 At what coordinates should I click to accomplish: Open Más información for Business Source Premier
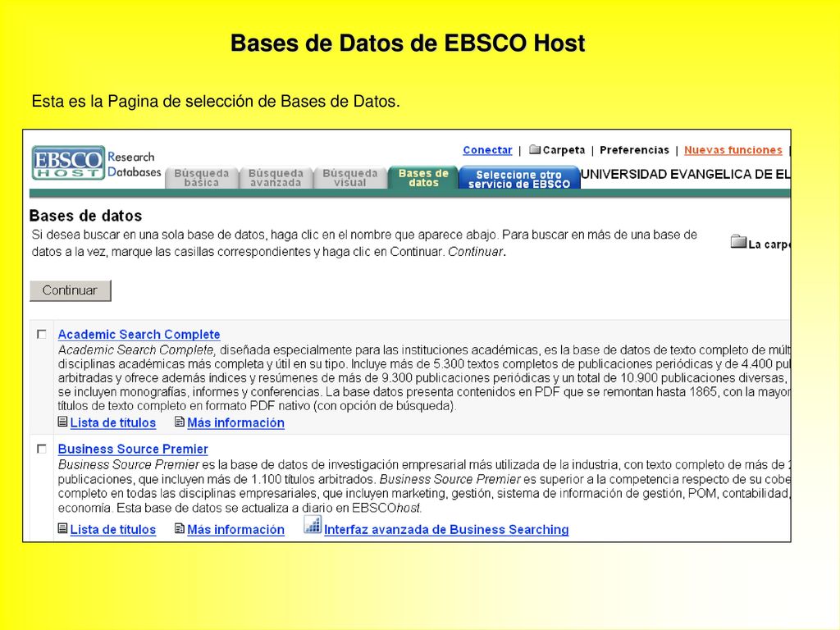pyautogui.click(x=235, y=529)
